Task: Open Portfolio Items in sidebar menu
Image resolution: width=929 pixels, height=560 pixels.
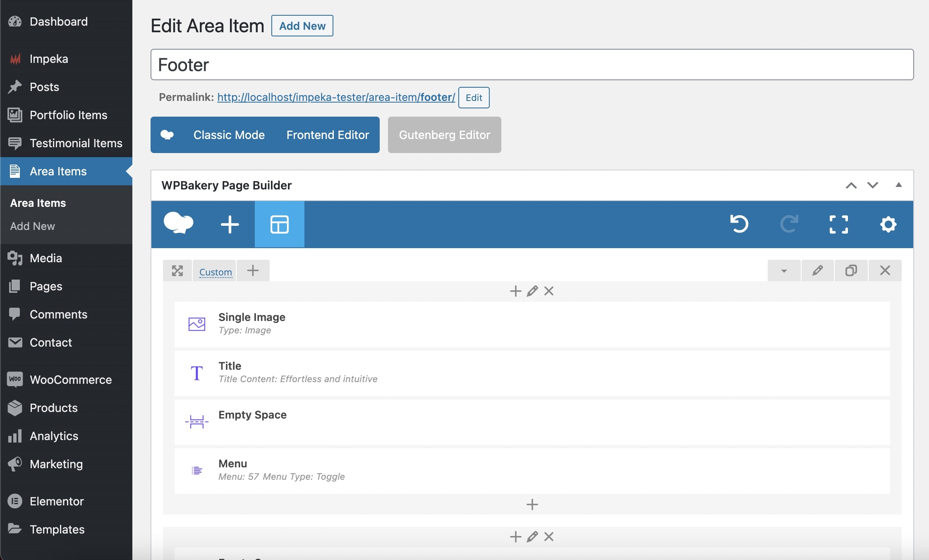Action: [68, 115]
